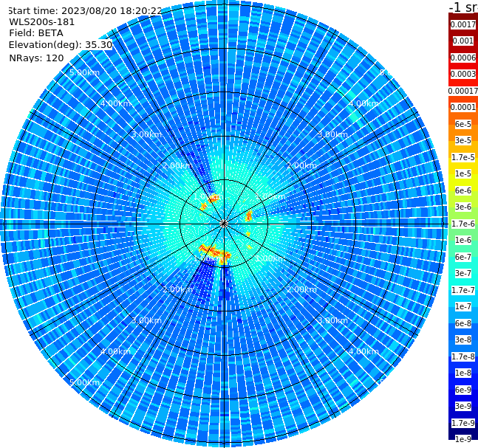Select the 1.7e-7 colorbar value
The width and height of the screenshot is (478, 448).
click(463, 290)
